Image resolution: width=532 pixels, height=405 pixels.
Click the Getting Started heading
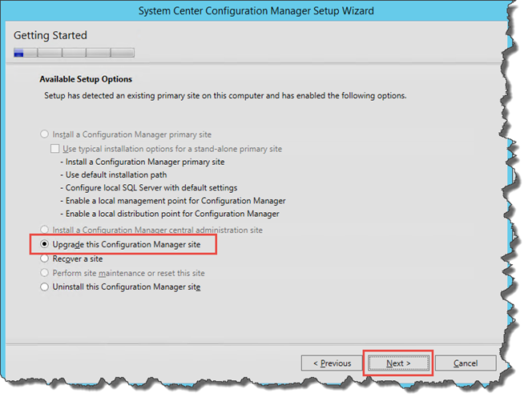pyautogui.click(x=50, y=35)
